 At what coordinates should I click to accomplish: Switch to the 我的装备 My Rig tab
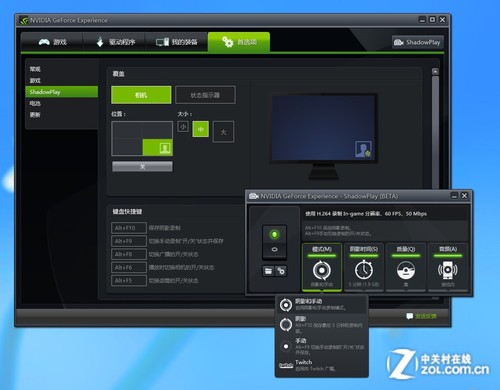click(x=177, y=42)
